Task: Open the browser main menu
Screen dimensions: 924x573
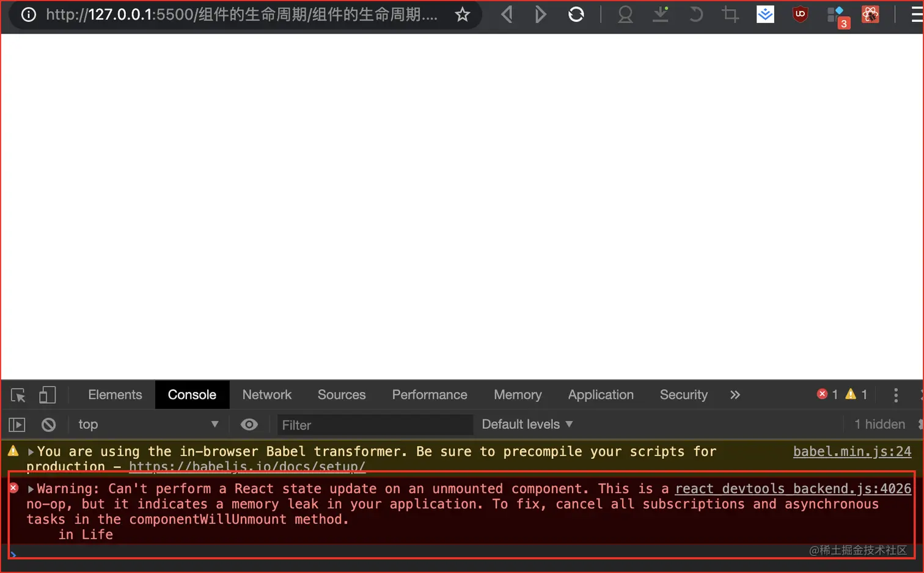Action: [917, 14]
